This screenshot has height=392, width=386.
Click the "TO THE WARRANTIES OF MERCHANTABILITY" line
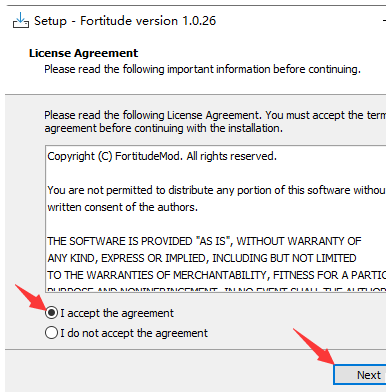(216, 275)
